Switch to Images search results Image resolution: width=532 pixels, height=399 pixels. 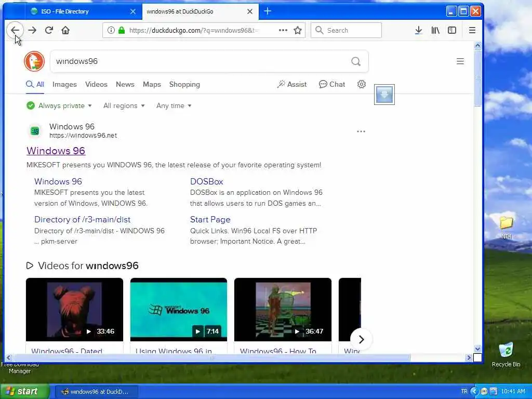(64, 85)
